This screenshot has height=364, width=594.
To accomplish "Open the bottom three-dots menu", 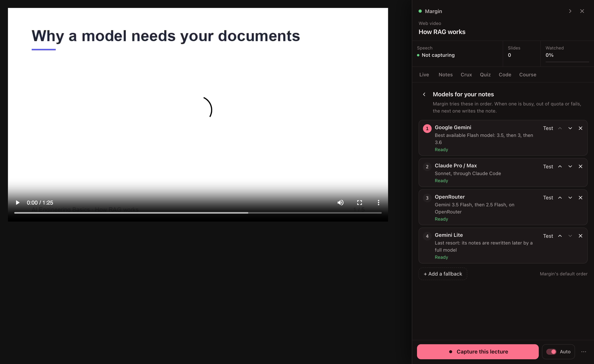I will click(584, 352).
